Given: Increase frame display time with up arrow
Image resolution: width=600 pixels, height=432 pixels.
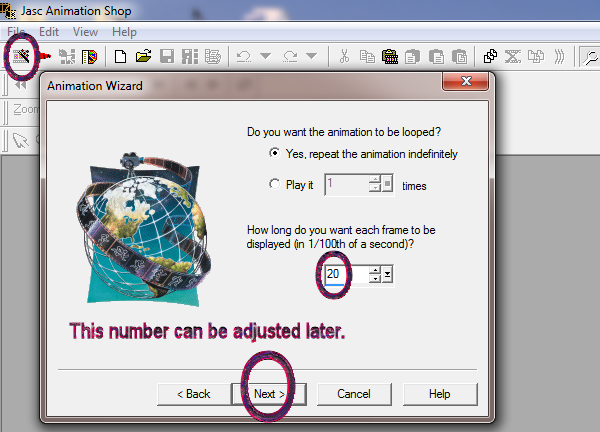Looking at the screenshot, I should 375,270.
